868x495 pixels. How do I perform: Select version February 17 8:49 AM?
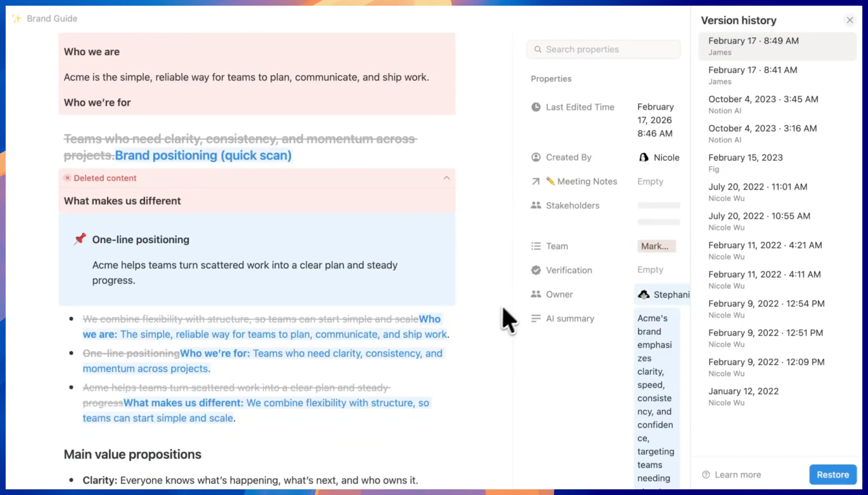click(777, 46)
